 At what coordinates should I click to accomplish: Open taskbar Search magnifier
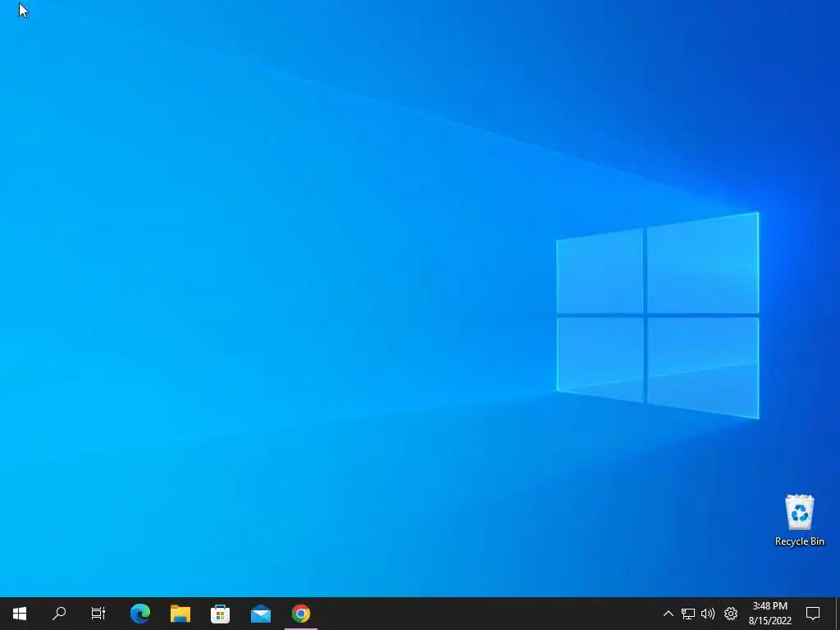pos(59,614)
